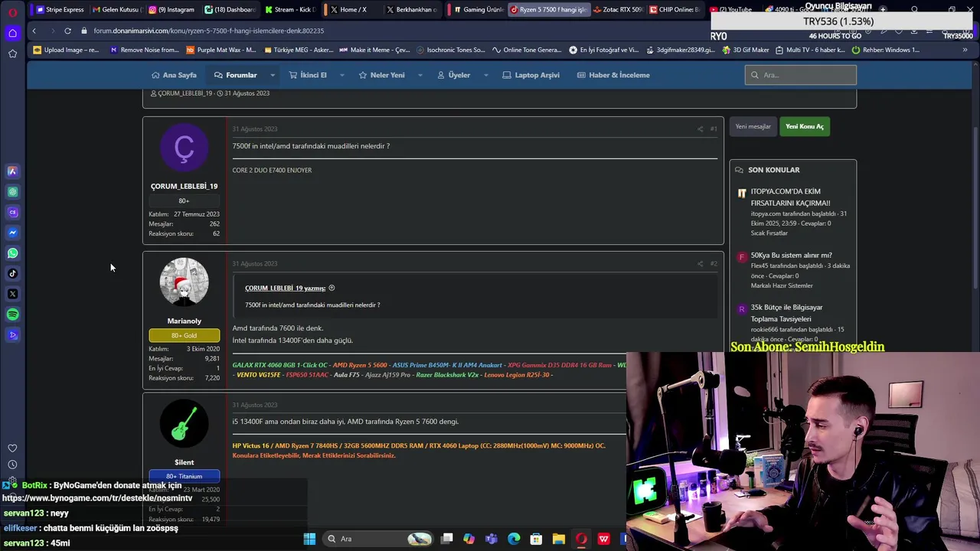The image size is (980, 551).
Task: Open history clock icon in sidebar
Action: [x=12, y=465]
